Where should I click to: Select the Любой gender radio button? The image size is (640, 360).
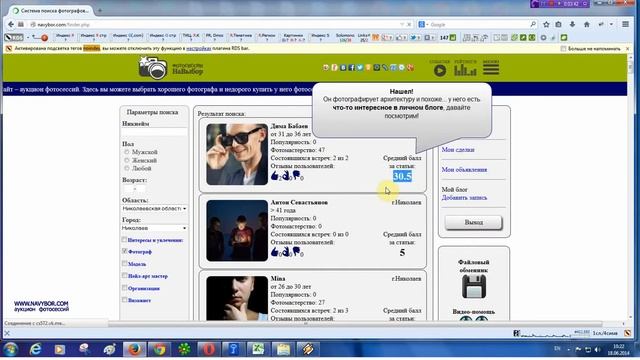[x=127, y=168]
